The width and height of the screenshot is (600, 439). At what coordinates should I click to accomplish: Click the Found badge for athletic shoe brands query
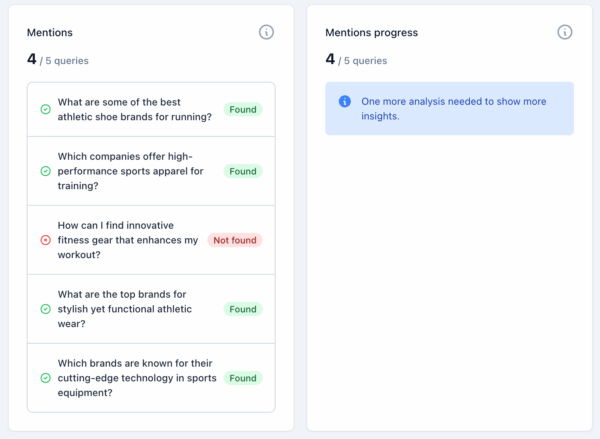[x=243, y=109]
